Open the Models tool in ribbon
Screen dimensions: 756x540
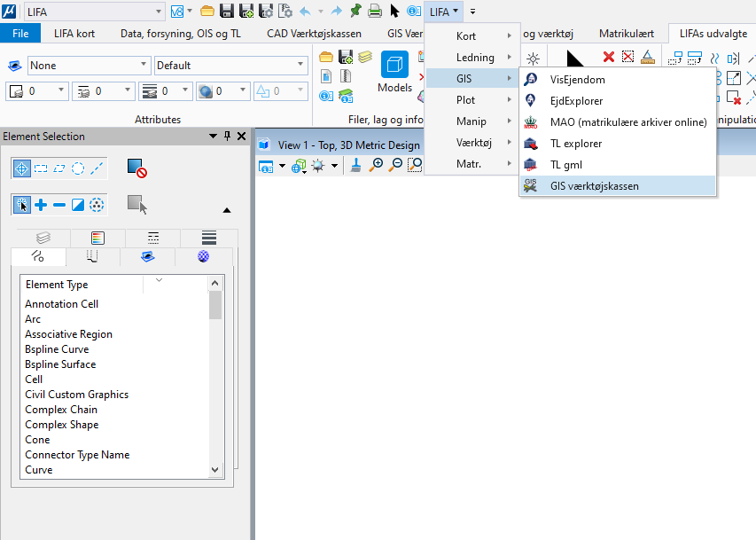pos(394,72)
